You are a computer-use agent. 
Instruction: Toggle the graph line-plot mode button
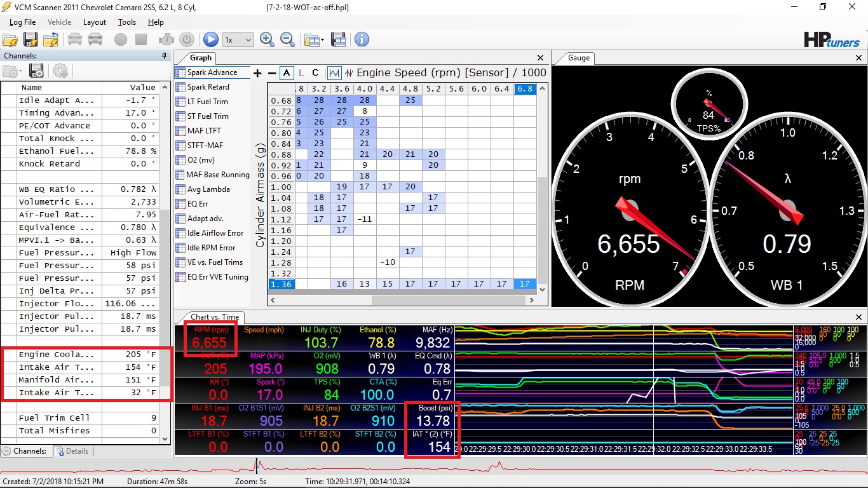(334, 72)
